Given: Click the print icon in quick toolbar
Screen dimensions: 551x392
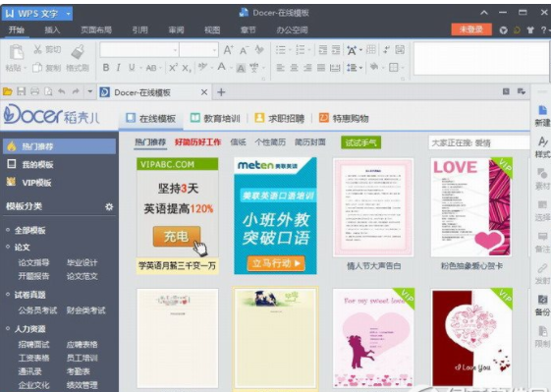Looking at the screenshot, I should coord(34,92).
